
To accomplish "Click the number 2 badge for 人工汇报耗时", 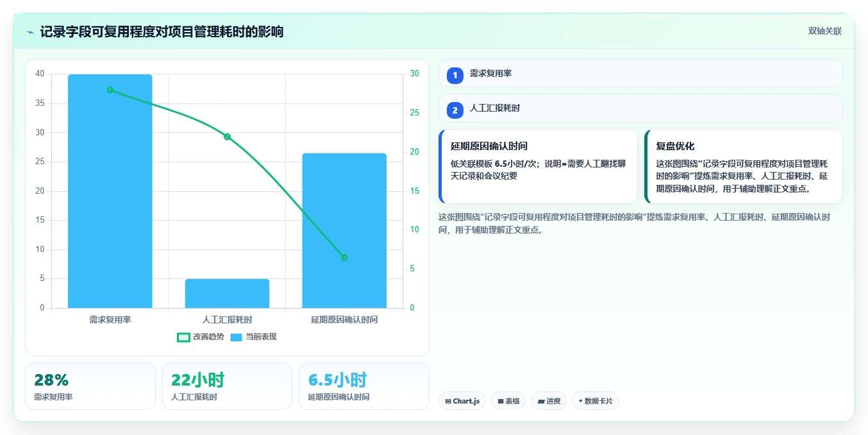I will (x=455, y=110).
